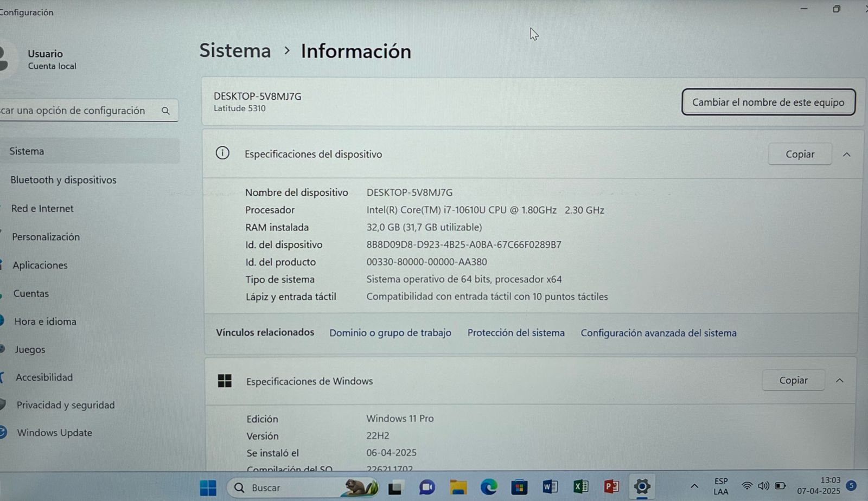Launch PowerPoint from taskbar
The height and width of the screenshot is (501, 868).
611,486
